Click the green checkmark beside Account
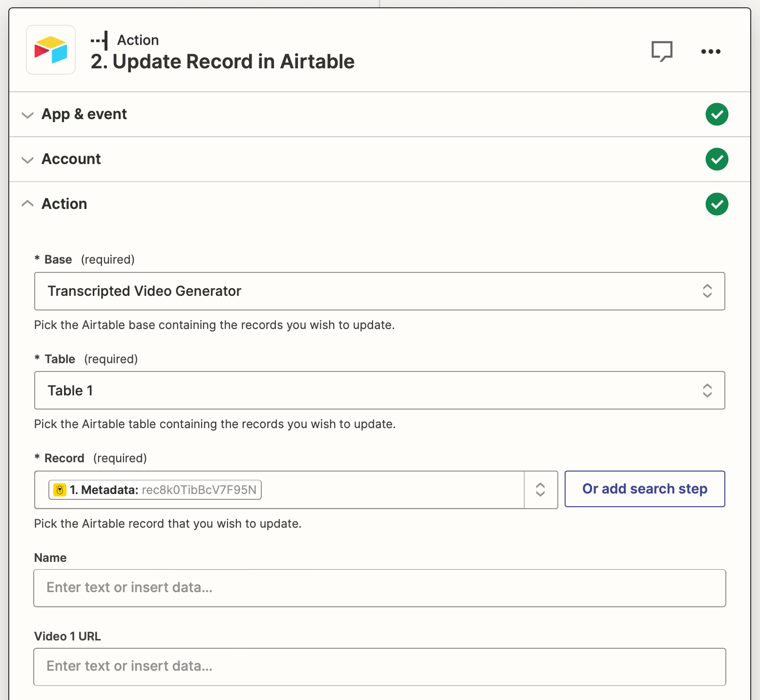Image resolution: width=760 pixels, height=700 pixels. click(717, 159)
